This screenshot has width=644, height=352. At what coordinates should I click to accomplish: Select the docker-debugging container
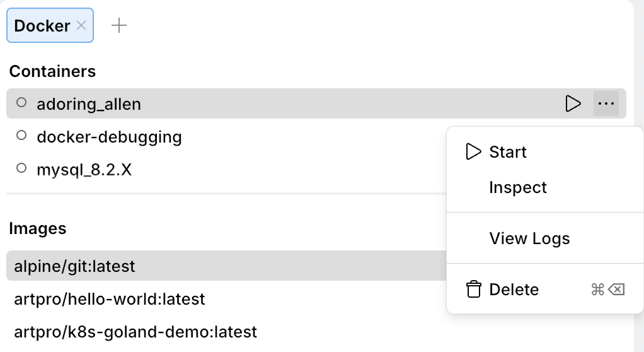[x=109, y=137]
